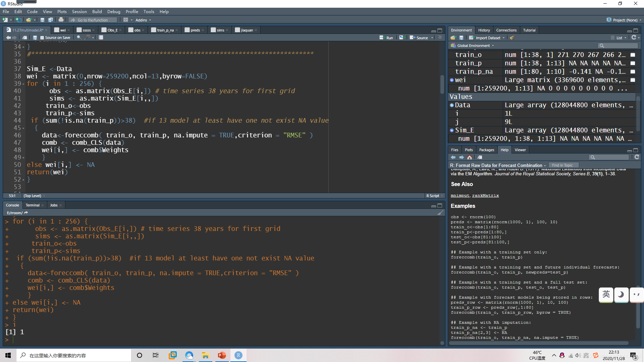644x362 pixels.
Task: Switch to the train_p_na editor tab
Action: (165, 30)
